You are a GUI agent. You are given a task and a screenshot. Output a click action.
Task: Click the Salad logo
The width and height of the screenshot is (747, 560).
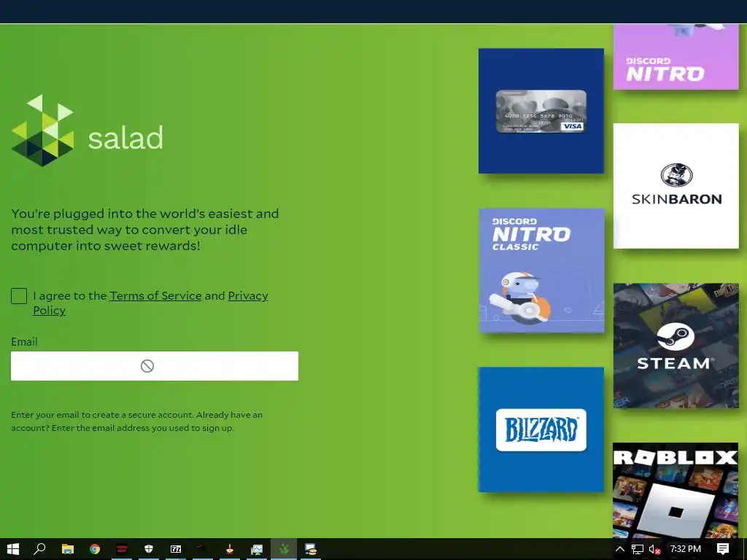click(x=88, y=131)
